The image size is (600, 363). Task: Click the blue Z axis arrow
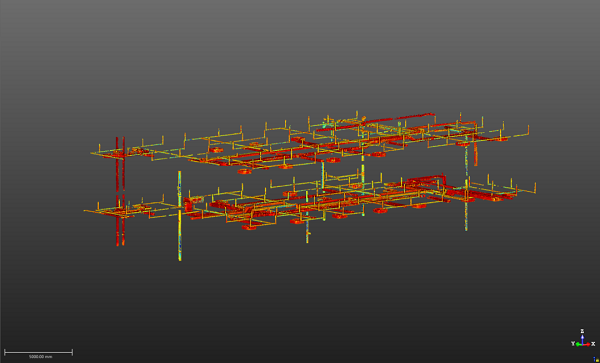(582, 339)
